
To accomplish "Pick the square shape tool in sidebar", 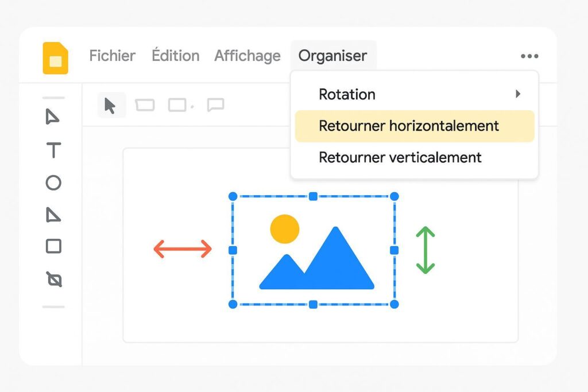I will (53, 247).
